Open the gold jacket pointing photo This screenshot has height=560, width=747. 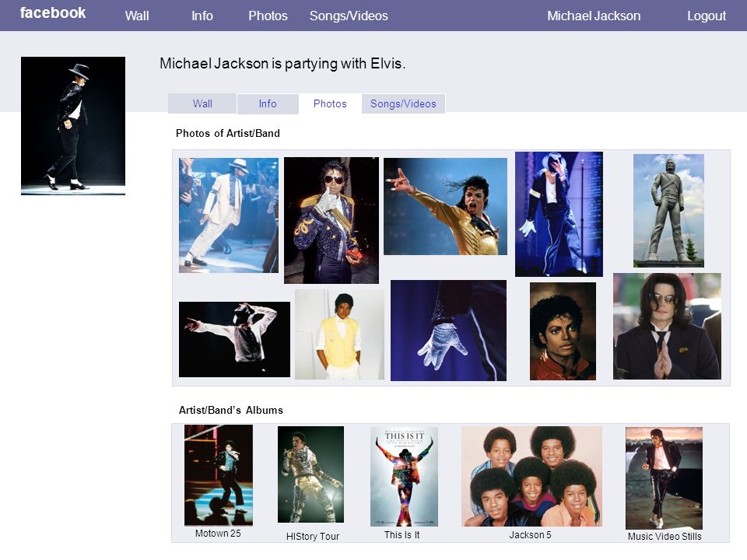[x=445, y=206]
